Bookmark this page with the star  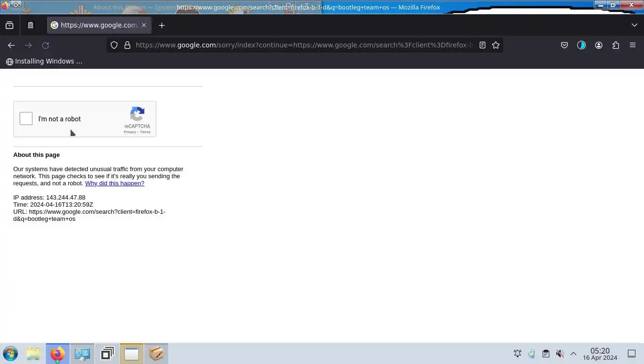496,45
